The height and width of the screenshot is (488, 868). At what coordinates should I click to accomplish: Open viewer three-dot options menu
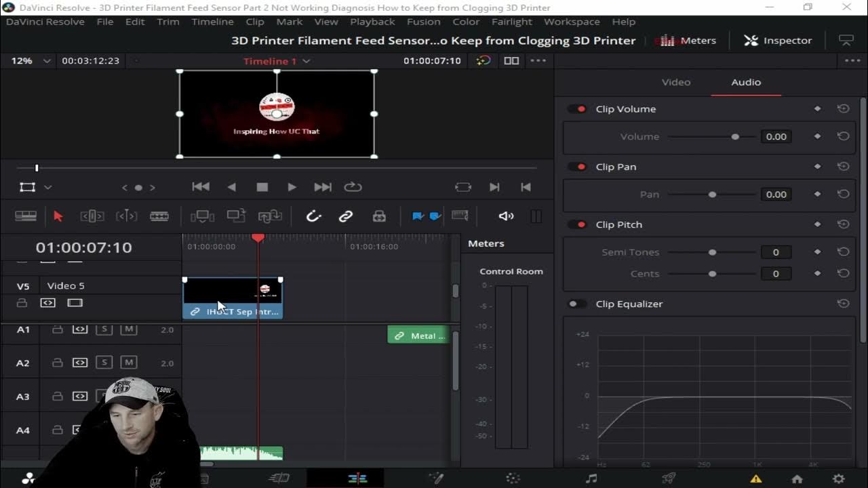tap(538, 60)
